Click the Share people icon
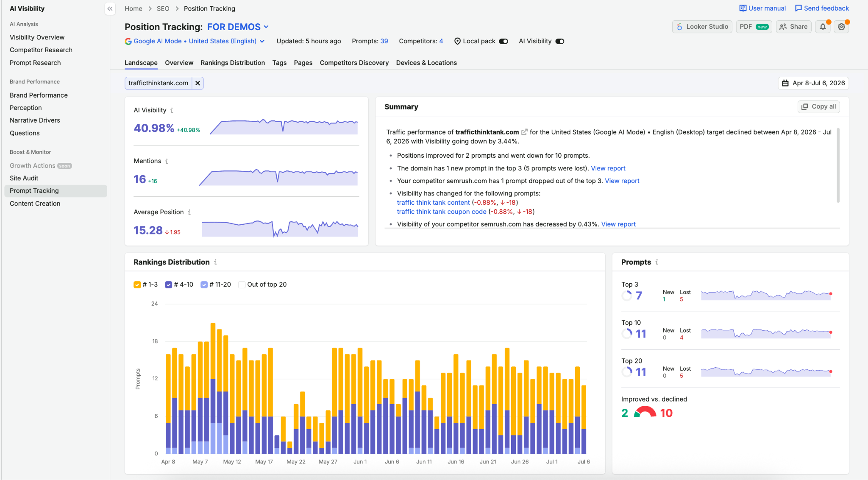868x480 pixels. (783, 27)
